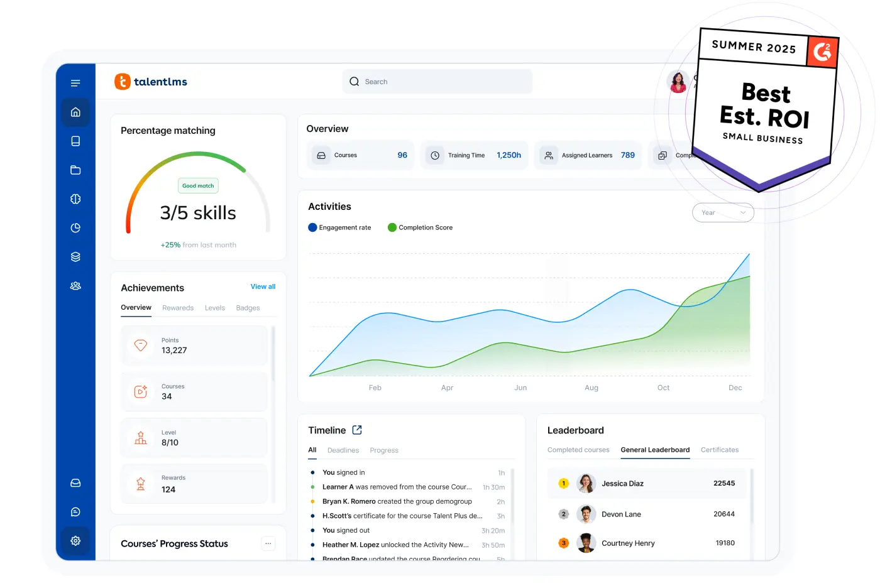Select the folder icon in sidebar

click(x=75, y=170)
